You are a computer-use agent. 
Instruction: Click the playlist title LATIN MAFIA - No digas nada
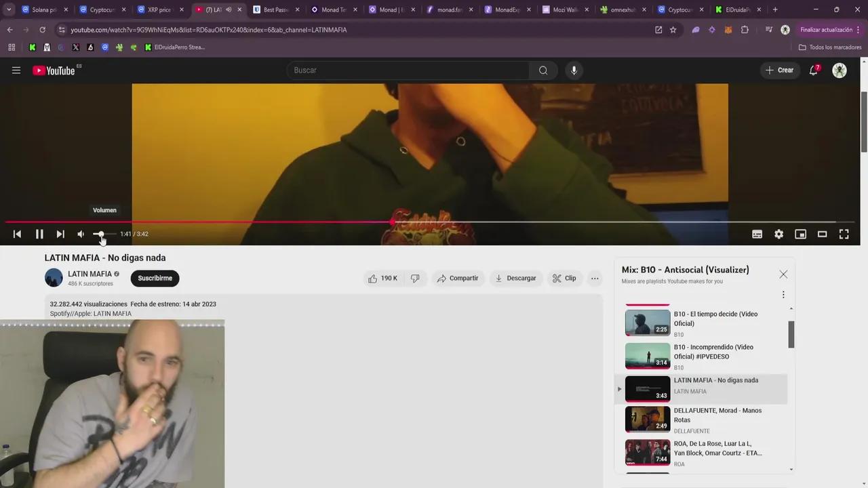coord(716,380)
